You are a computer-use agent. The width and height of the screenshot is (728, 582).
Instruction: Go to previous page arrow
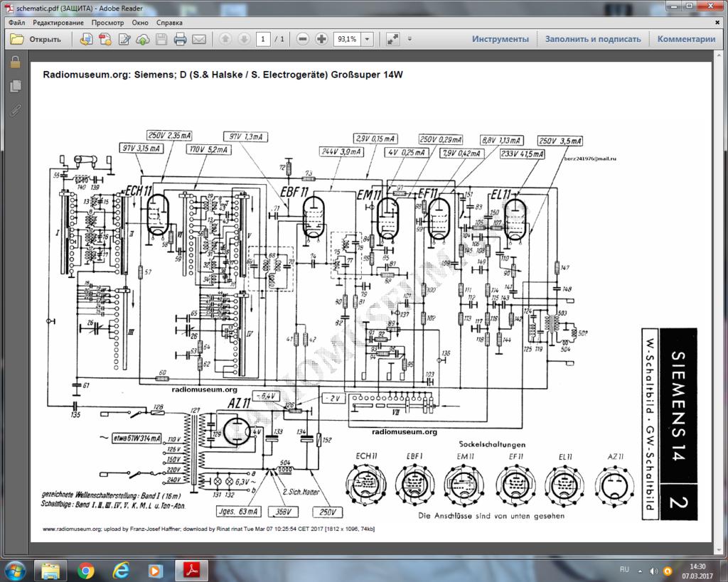coord(225,39)
